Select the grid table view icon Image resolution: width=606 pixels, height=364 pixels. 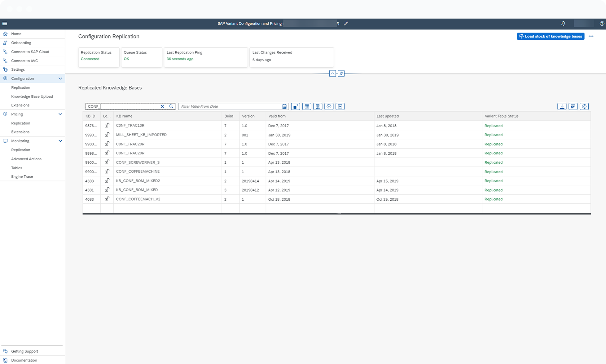[306, 106]
